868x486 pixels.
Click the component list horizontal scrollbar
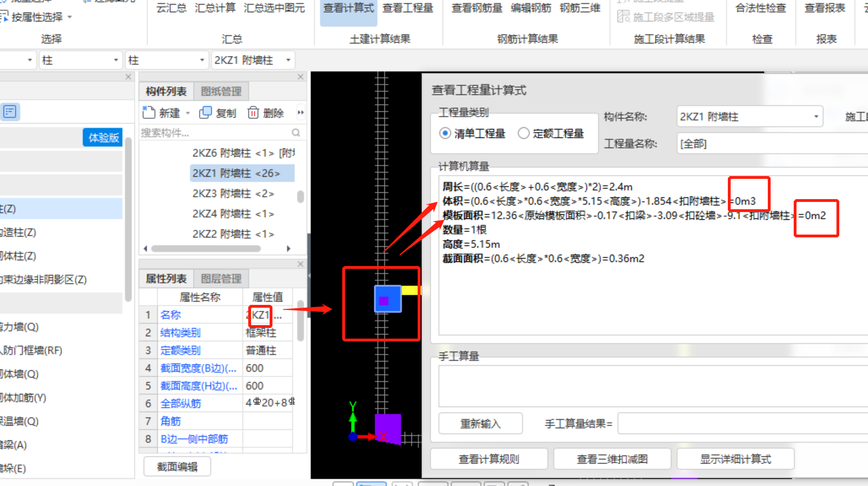coord(206,248)
